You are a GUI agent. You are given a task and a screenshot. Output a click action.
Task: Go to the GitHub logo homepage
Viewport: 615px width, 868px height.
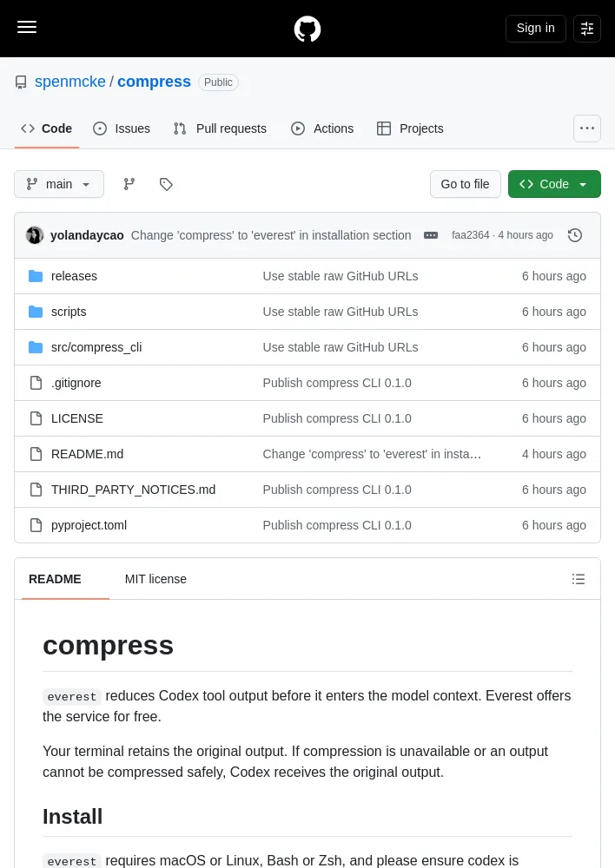pyautogui.click(x=307, y=29)
